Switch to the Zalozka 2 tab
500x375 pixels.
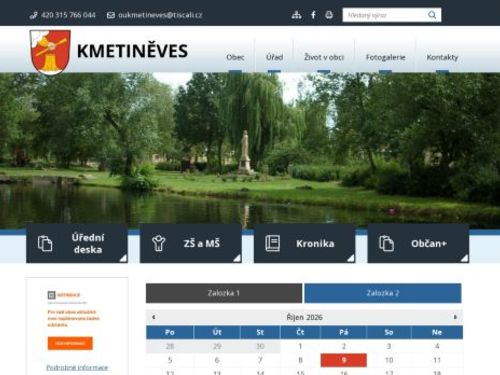coord(383,293)
